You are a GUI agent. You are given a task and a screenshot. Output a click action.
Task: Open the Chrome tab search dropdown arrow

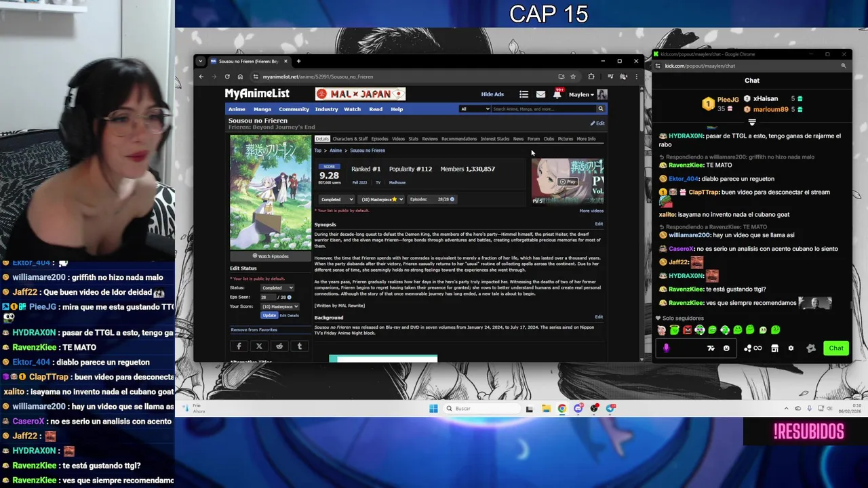click(200, 61)
